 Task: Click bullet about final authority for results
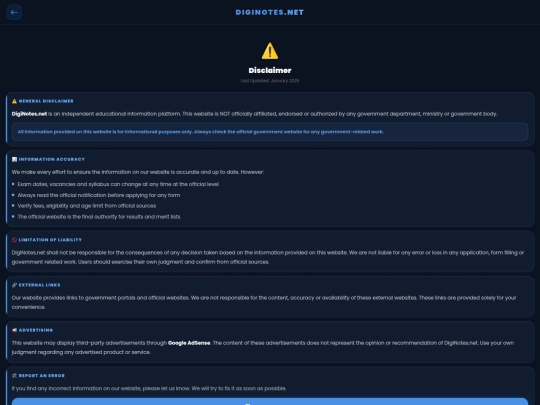pyautogui.click(x=99, y=217)
